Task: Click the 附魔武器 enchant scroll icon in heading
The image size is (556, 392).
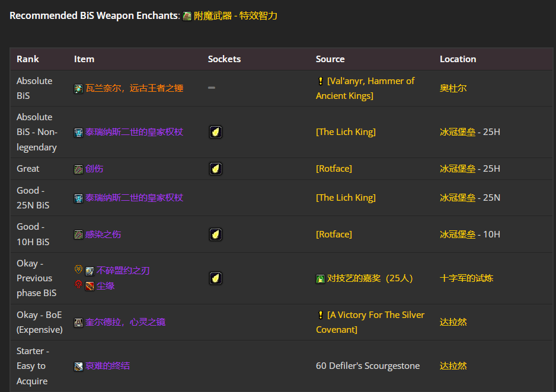Action: (x=187, y=15)
